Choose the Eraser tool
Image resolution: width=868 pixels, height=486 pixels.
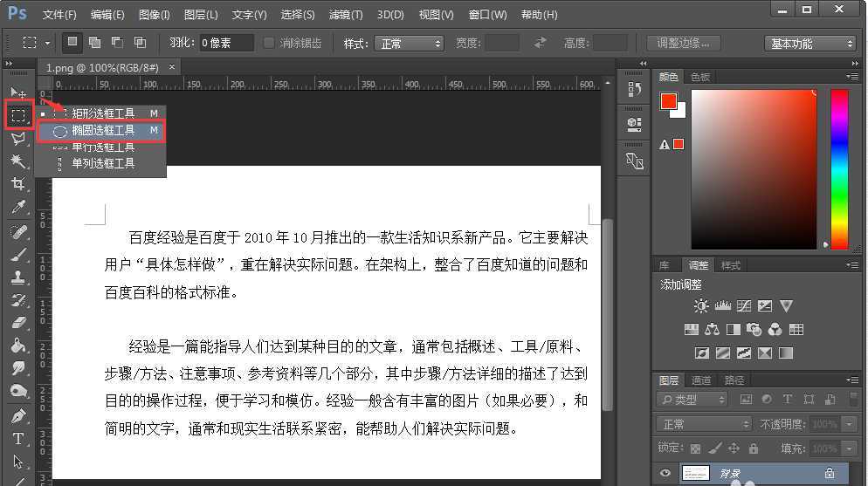[x=17, y=323]
